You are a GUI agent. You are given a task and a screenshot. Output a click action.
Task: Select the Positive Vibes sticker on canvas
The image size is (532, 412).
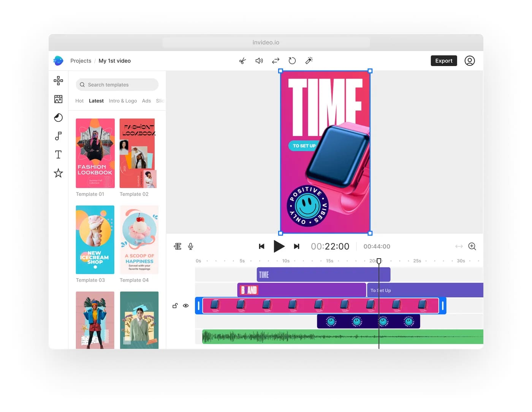coord(307,206)
